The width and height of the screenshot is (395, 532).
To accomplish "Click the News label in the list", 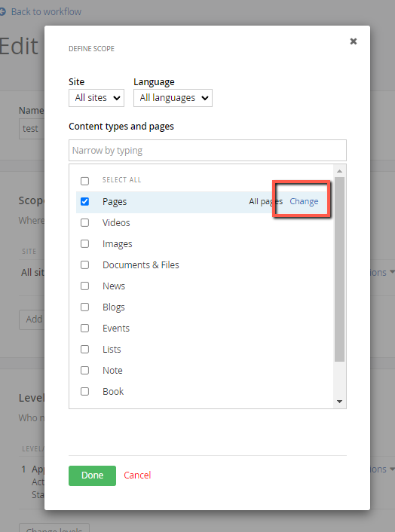I will 114,286.
